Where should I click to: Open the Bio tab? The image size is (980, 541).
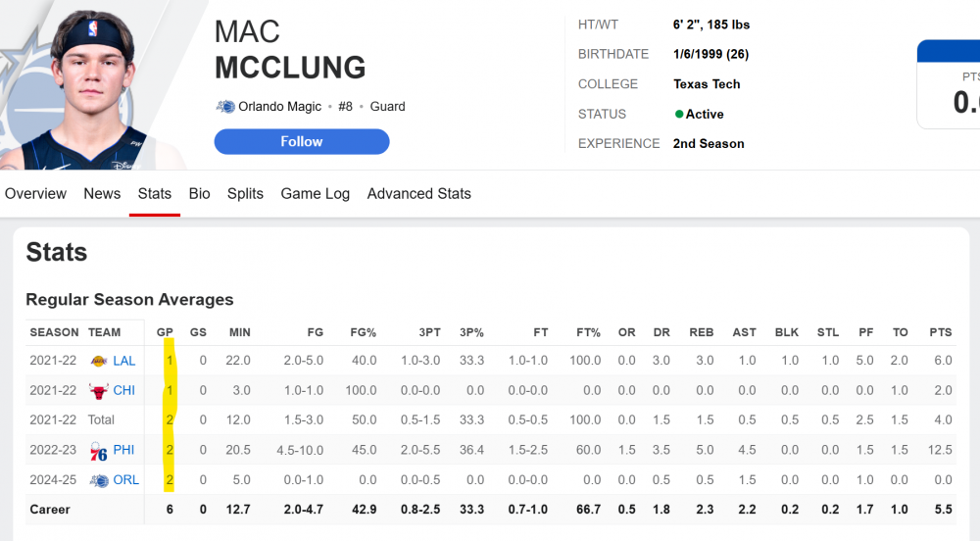point(200,194)
